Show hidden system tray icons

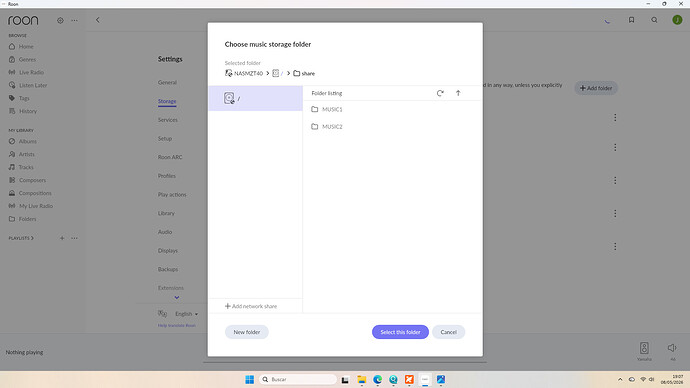tap(620, 379)
